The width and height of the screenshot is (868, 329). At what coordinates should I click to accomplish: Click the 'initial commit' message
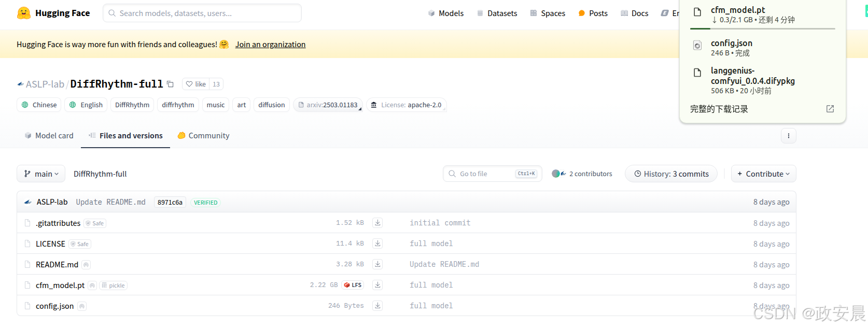(440, 223)
